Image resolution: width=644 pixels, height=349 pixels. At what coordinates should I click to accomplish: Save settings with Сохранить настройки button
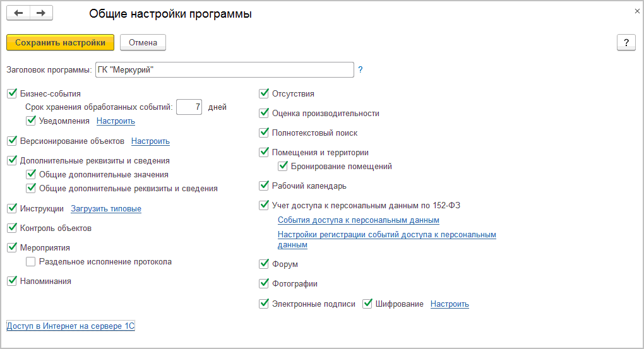(x=60, y=42)
